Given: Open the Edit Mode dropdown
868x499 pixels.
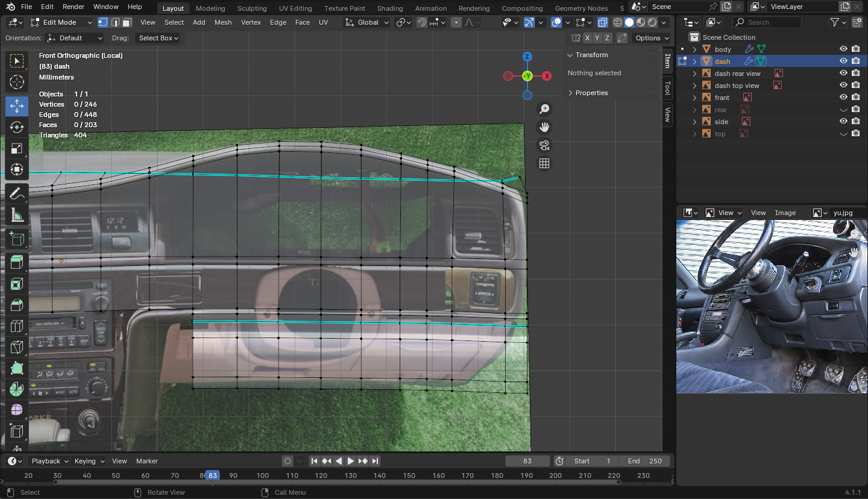Looking at the screenshot, I should pos(61,22).
